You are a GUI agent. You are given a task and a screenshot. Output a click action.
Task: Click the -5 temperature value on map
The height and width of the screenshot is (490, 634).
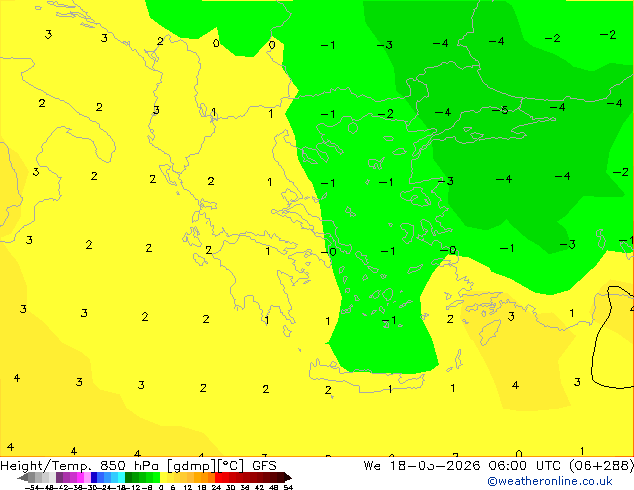[x=500, y=110]
